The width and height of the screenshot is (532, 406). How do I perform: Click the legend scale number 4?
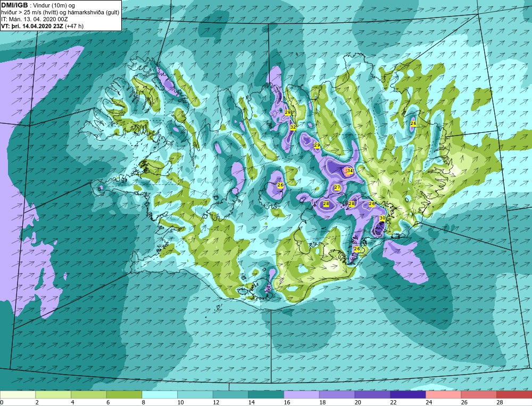coord(72,403)
